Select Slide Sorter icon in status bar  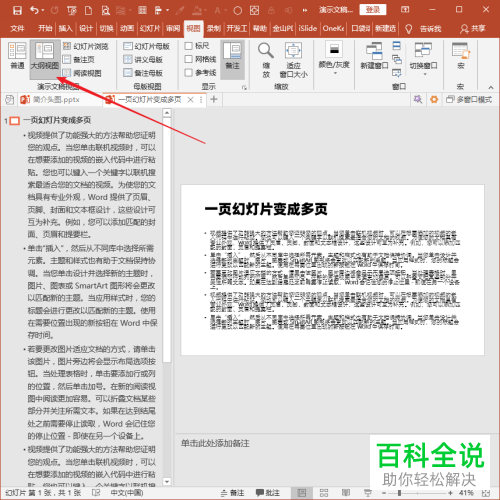(324, 493)
